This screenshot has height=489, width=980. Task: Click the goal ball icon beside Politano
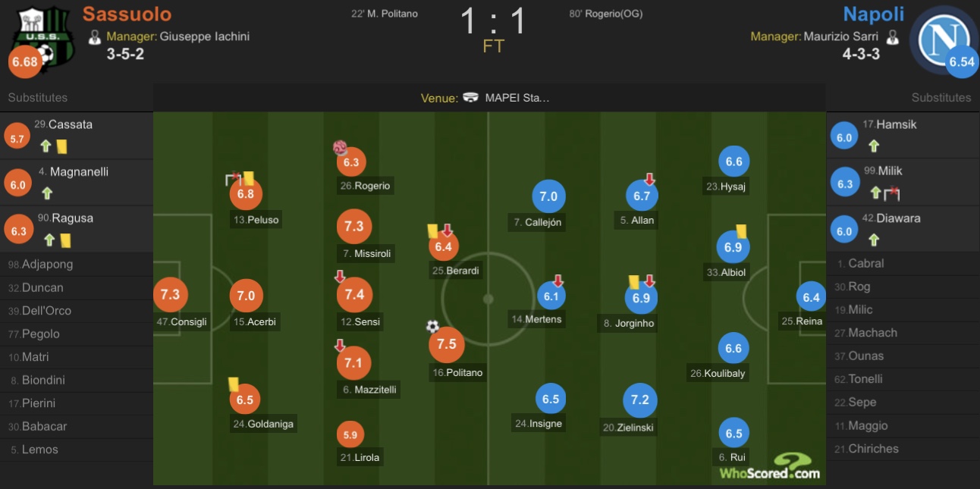coord(432,327)
